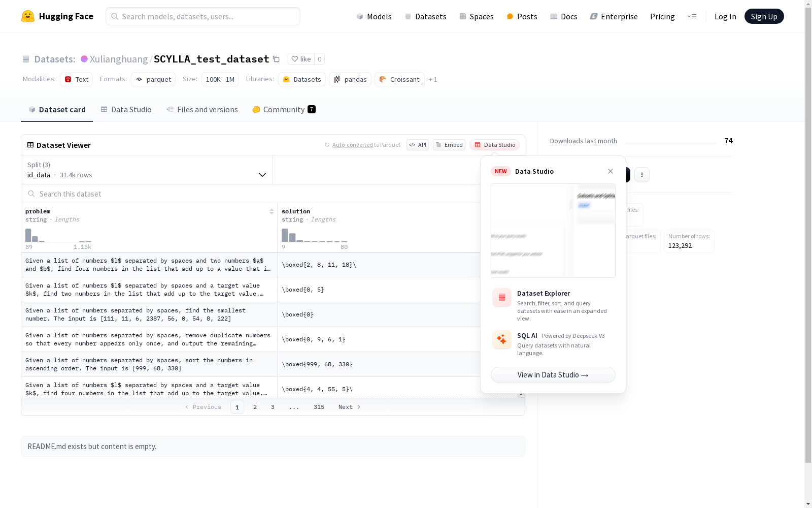The width and height of the screenshot is (812, 508).
Task: Click the Hugging Face logo icon
Action: click(x=28, y=16)
